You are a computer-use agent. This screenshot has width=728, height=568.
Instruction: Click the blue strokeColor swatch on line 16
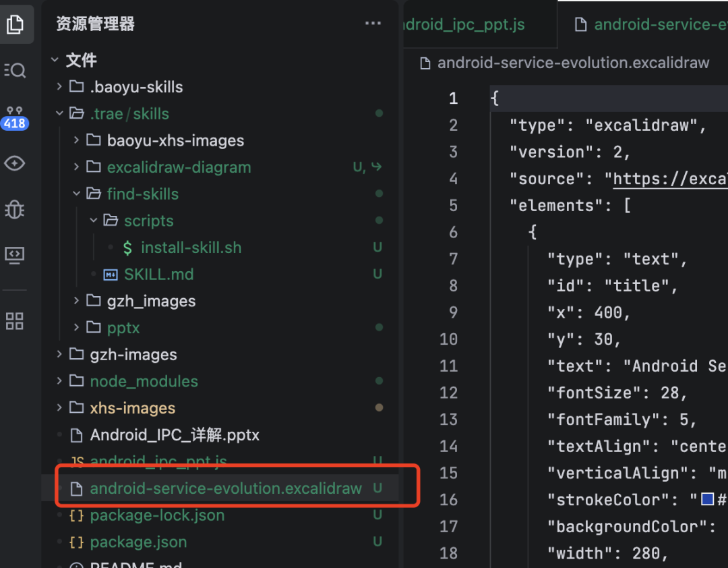click(x=708, y=499)
